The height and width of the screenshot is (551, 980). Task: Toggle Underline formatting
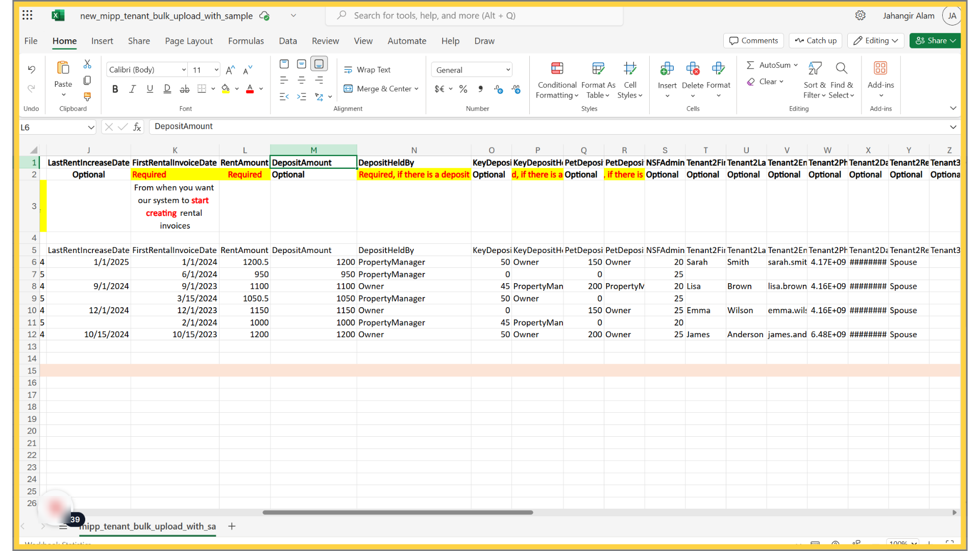(x=150, y=89)
